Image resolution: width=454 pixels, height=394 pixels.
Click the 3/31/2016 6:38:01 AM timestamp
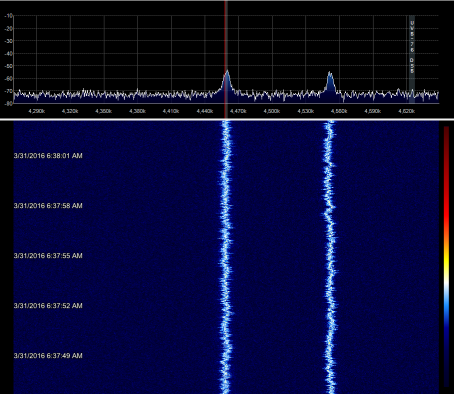[48, 156]
